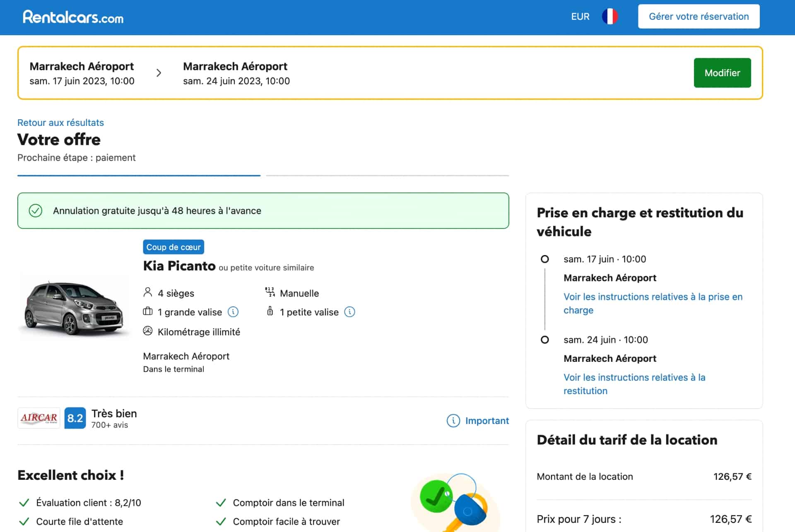Click the green check circle in cancellation banner
The width and height of the screenshot is (795, 532).
pos(36,211)
